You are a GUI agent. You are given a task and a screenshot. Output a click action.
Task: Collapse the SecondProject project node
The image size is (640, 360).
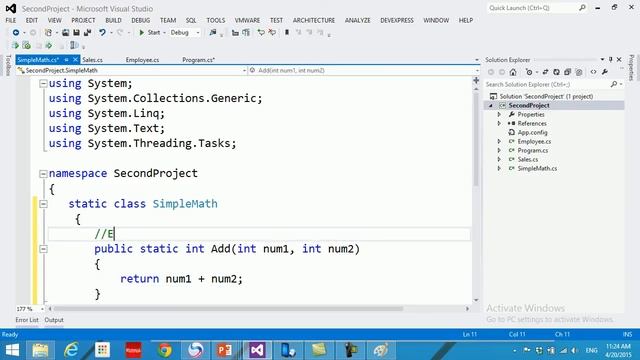pyautogui.click(x=491, y=105)
